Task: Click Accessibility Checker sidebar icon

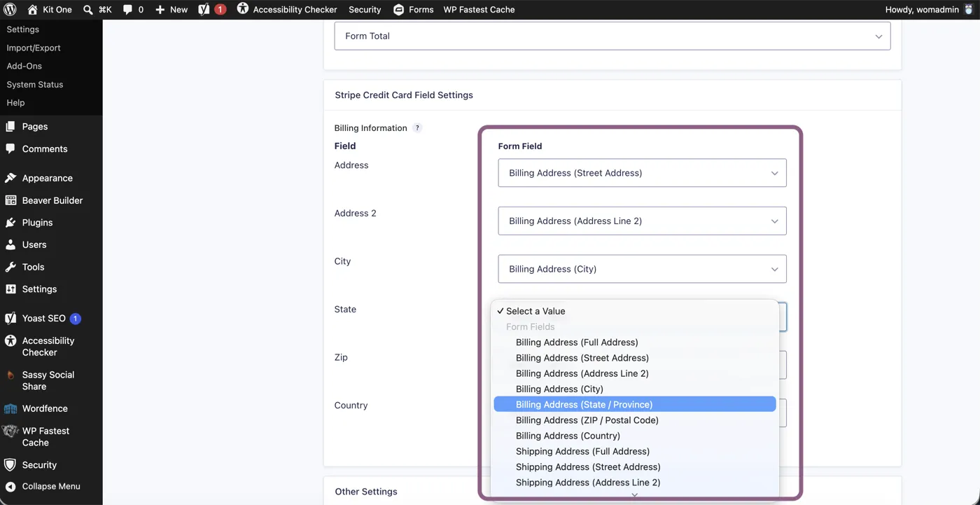Action: pos(10,341)
